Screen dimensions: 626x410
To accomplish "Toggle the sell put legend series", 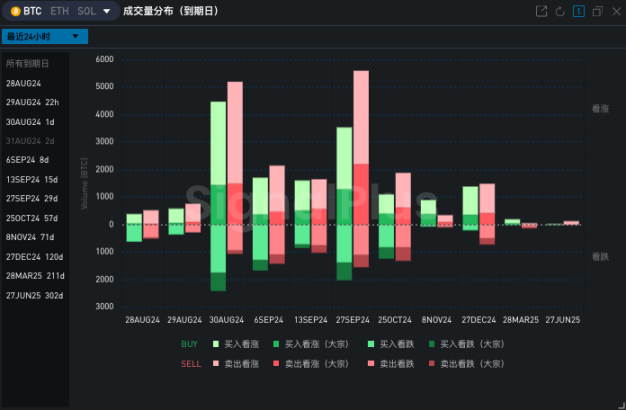I will 390,364.
